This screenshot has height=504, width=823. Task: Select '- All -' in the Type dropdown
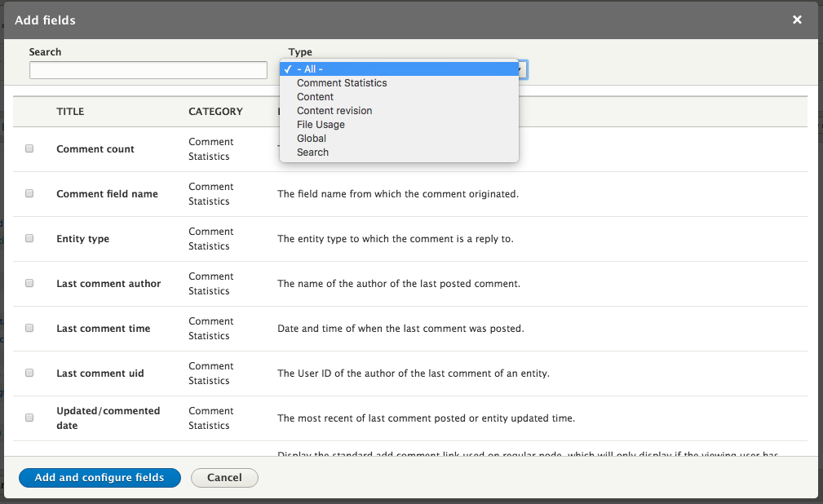[x=399, y=69]
